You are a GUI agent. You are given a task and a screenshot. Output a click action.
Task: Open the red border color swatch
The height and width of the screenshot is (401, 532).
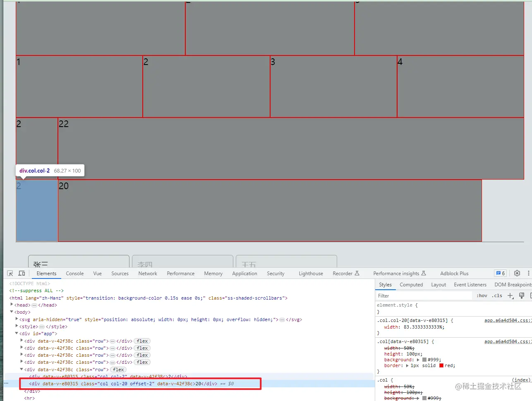click(x=441, y=365)
